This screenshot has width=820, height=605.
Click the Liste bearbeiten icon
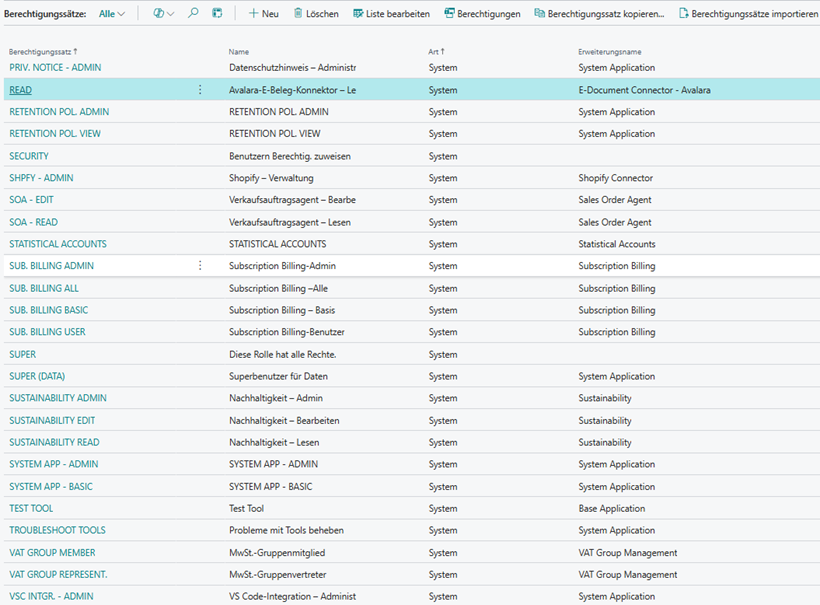(x=358, y=14)
